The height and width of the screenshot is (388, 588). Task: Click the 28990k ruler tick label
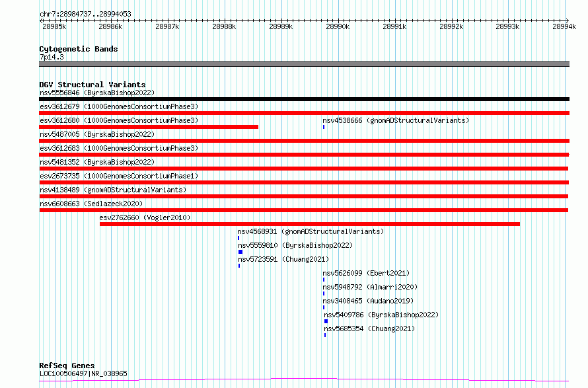pos(338,26)
